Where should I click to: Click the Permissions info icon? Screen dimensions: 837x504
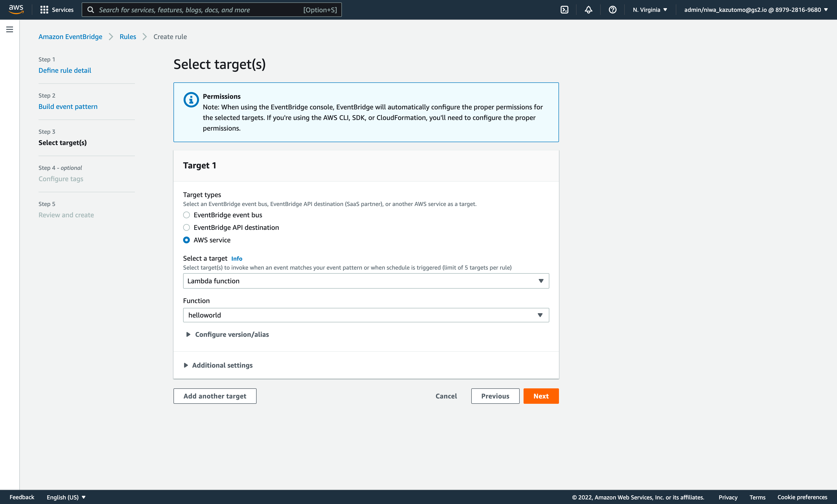click(x=191, y=100)
